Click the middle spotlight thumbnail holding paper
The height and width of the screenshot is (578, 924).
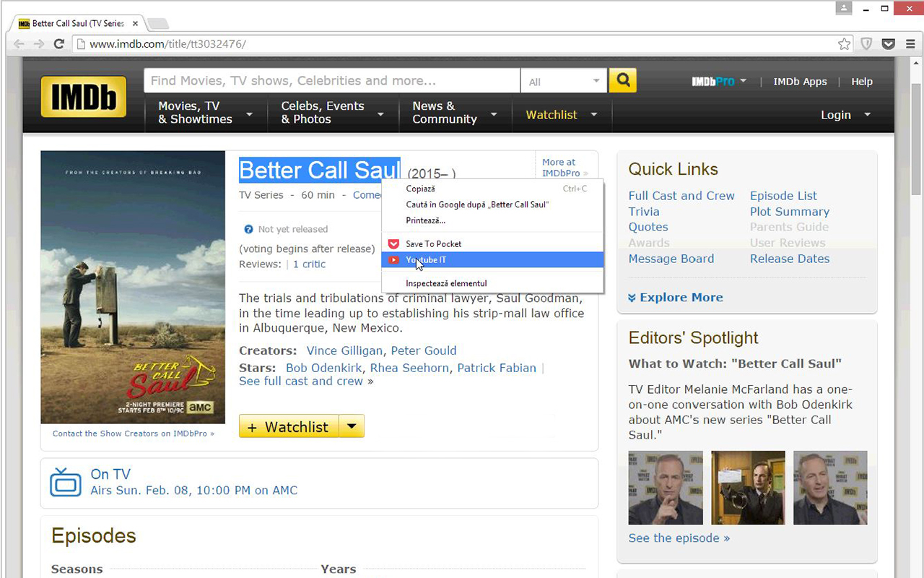[x=748, y=488]
